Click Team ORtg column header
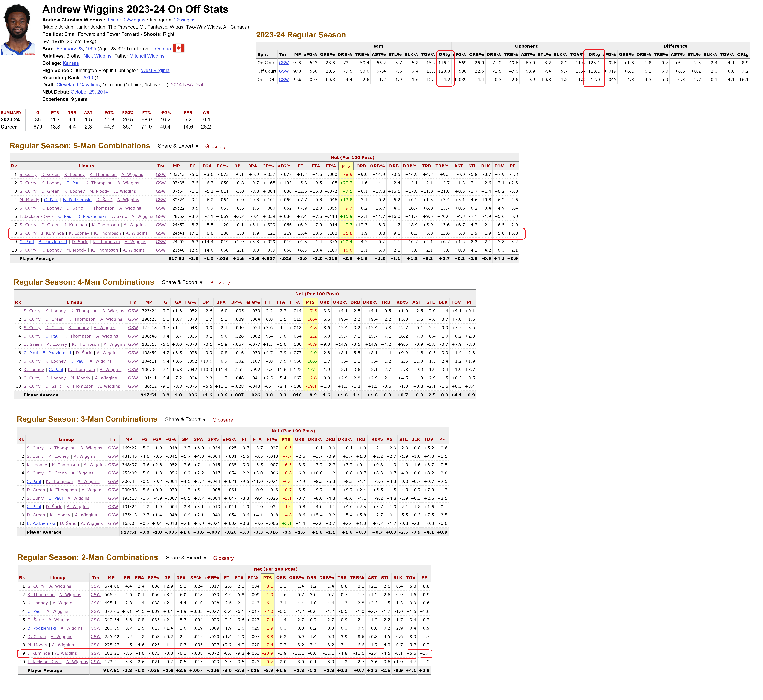This screenshot has width=763, height=700. [x=444, y=55]
